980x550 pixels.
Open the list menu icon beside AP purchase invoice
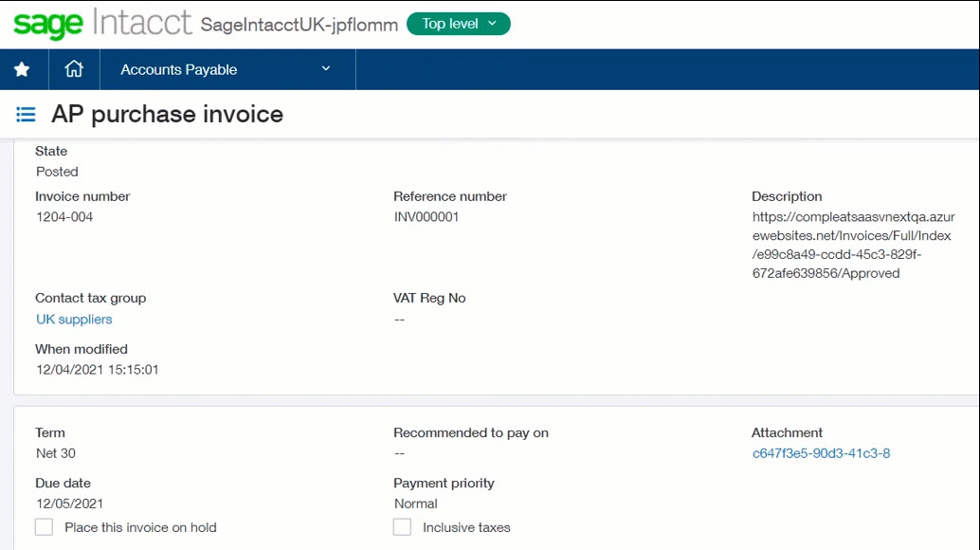pos(26,115)
